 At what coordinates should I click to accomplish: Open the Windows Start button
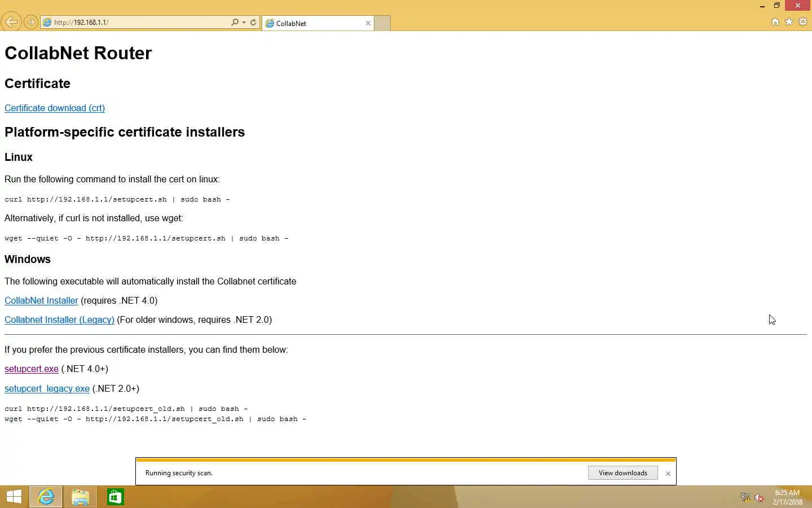click(14, 497)
